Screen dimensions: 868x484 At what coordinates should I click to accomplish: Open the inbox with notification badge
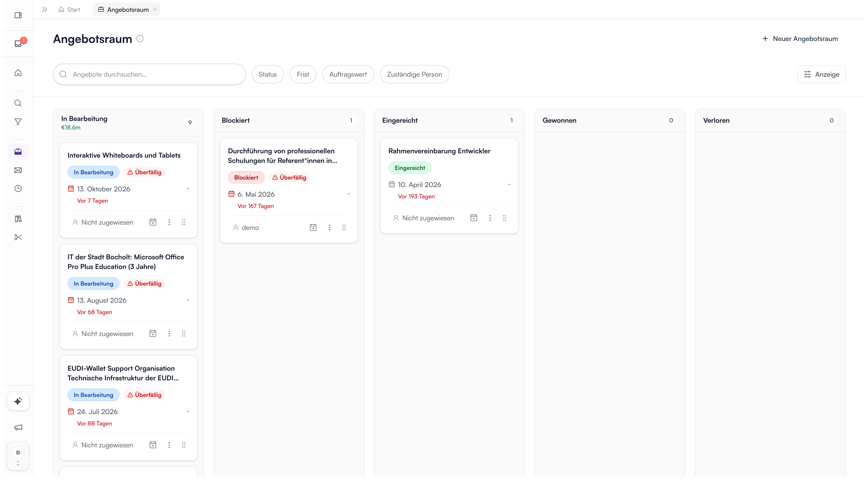pyautogui.click(x=18, y=43)
